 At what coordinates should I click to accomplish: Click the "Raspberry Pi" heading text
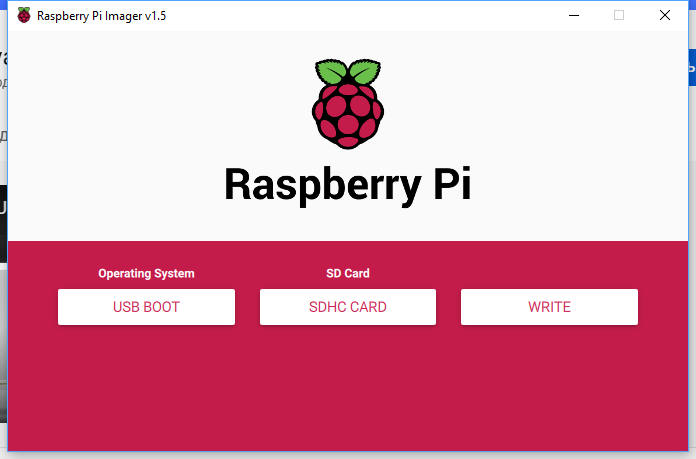348,185
